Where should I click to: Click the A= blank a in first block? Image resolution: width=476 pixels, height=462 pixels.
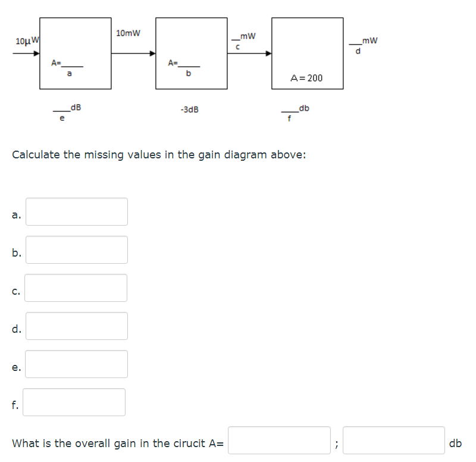pos(67,68)
